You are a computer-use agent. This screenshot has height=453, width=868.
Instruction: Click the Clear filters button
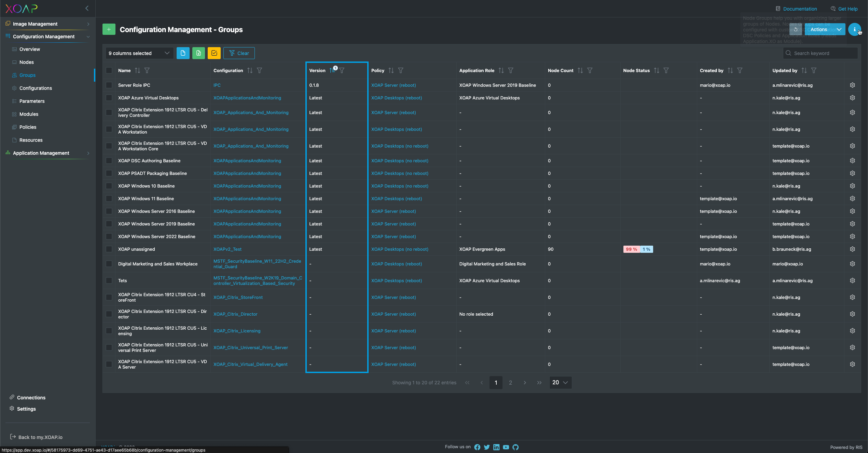pos(239,53)
